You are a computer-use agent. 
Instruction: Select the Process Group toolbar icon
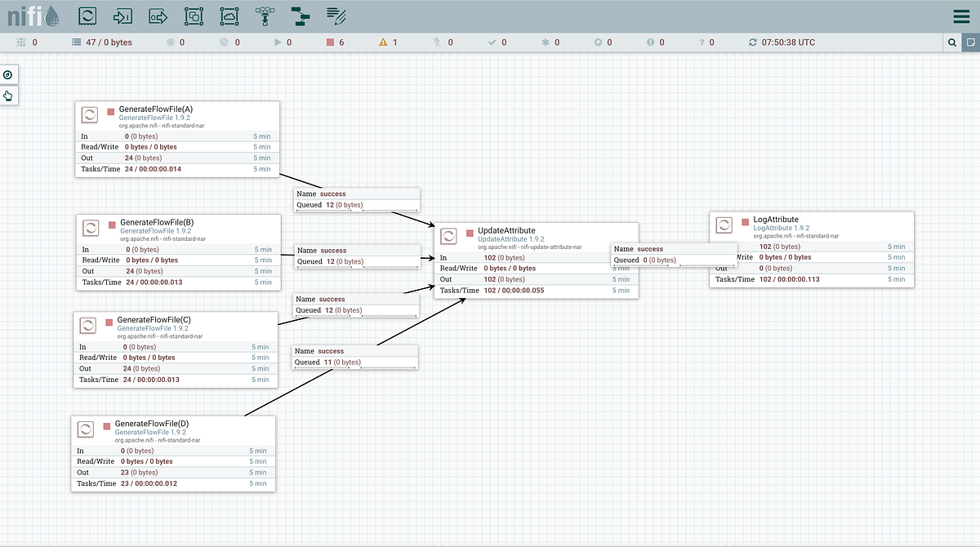pyautogui.click(x=194, y=15)
